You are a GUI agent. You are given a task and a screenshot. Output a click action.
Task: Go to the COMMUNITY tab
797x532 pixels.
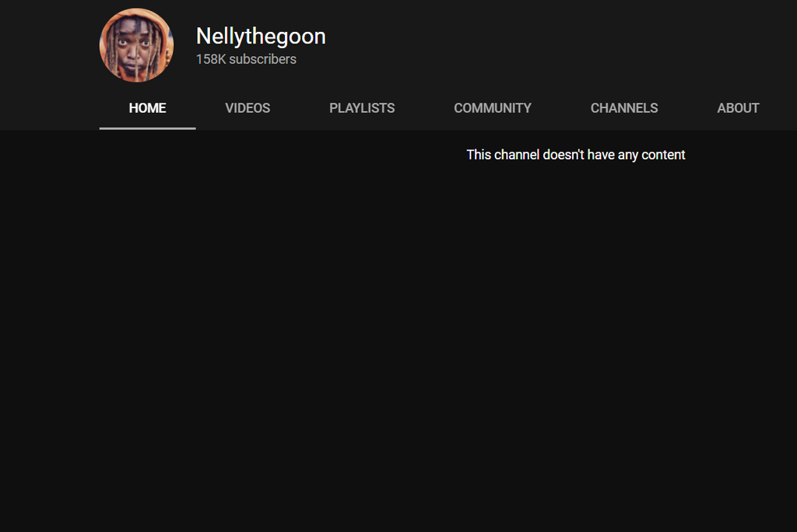tap(493, 108)
